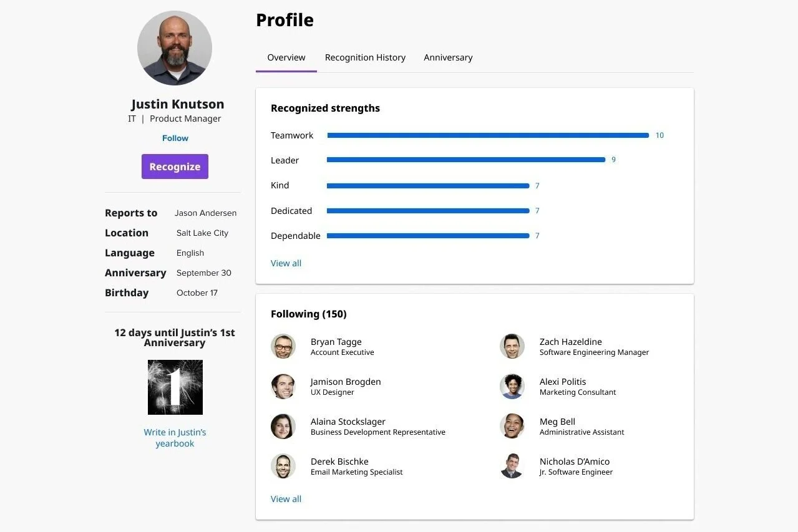Select Nicholas D'Amico's avatar

click(512, 466)
